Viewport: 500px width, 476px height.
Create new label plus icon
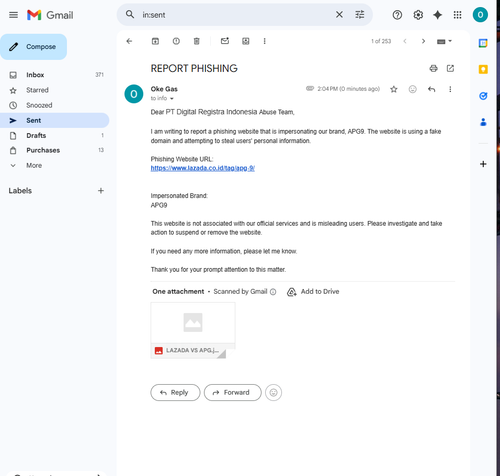[x=101, y=191]
